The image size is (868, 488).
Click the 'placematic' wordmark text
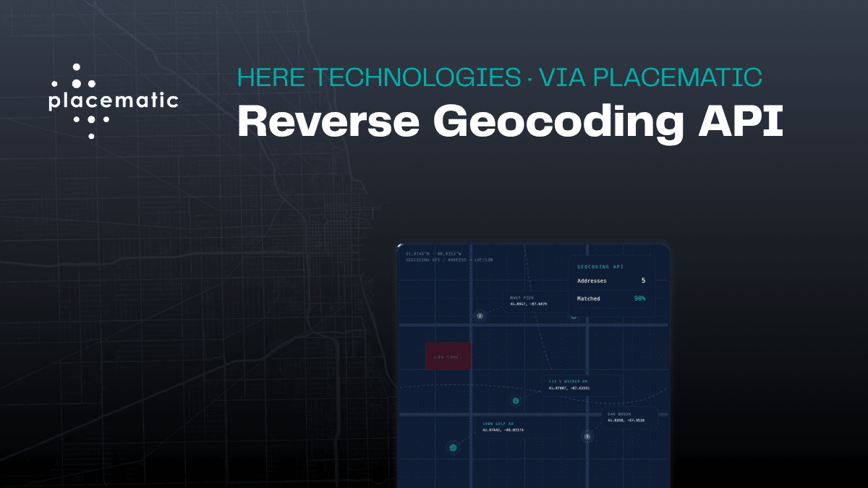(x=114, y=100)
